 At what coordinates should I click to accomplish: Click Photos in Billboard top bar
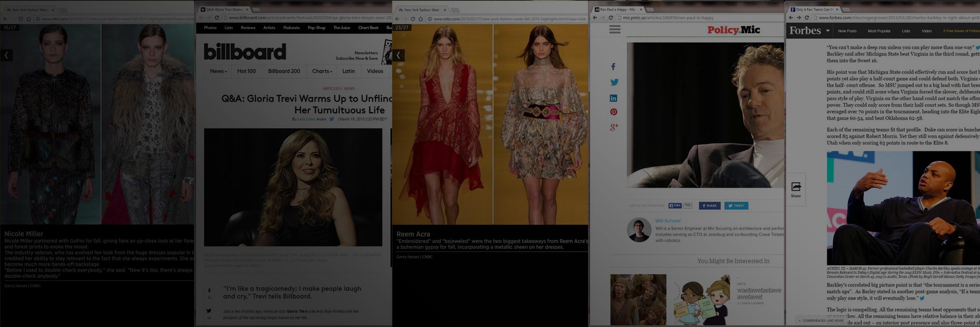(x=210, y=28)
